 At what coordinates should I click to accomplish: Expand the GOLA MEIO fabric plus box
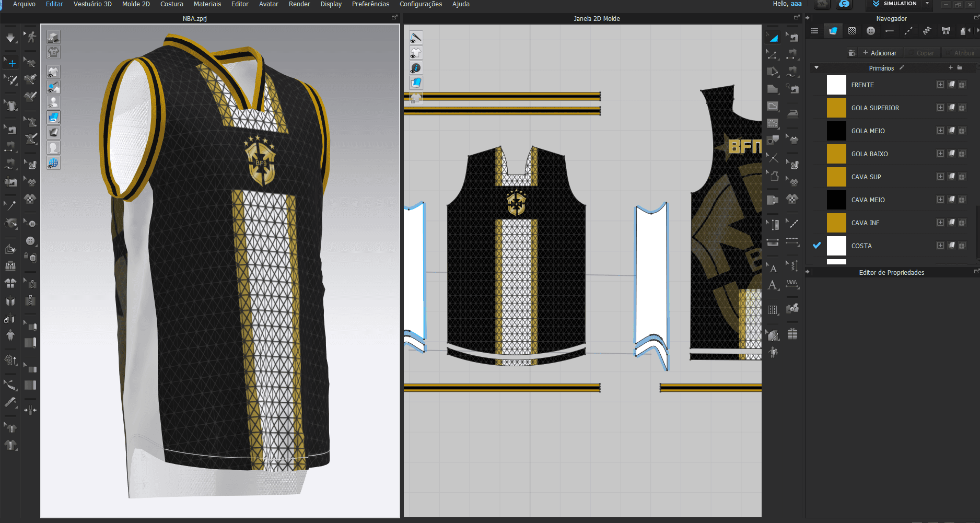click(x=940, y=131)
